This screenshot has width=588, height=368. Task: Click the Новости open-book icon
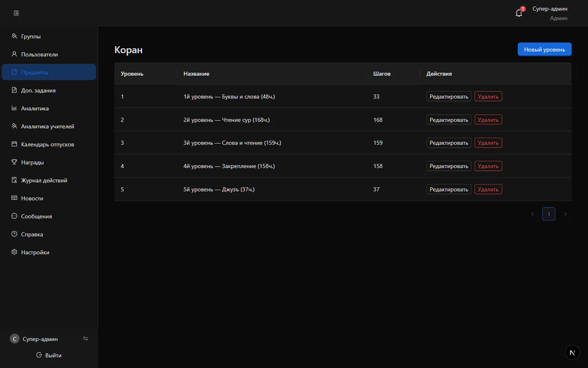point(14,198)
